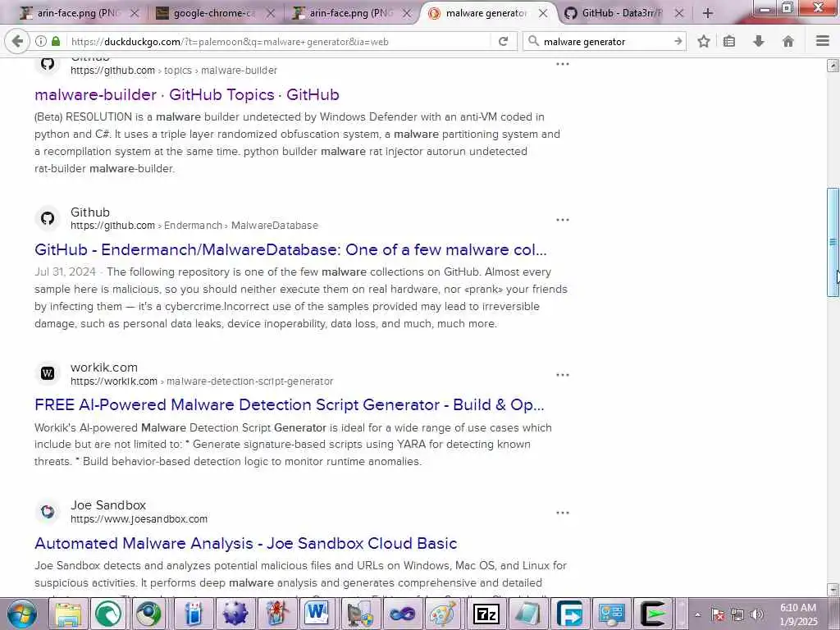
Task: Click the https://www.joesandbox.com URL
Action: (x=139, y=519)
